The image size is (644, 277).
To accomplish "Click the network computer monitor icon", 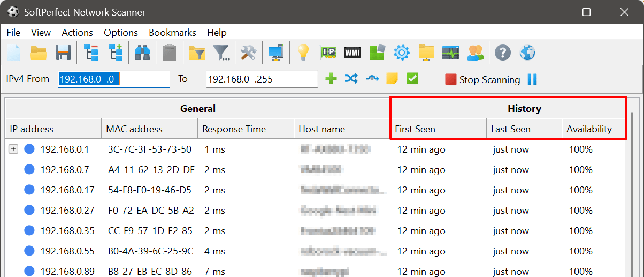I will pyautogui.click(x=276, y=53).
